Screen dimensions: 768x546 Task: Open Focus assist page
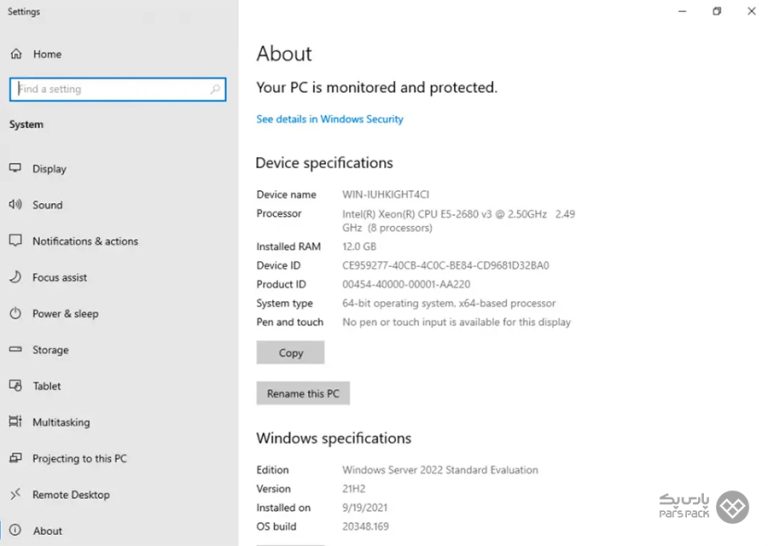click(x=60, y=278)
